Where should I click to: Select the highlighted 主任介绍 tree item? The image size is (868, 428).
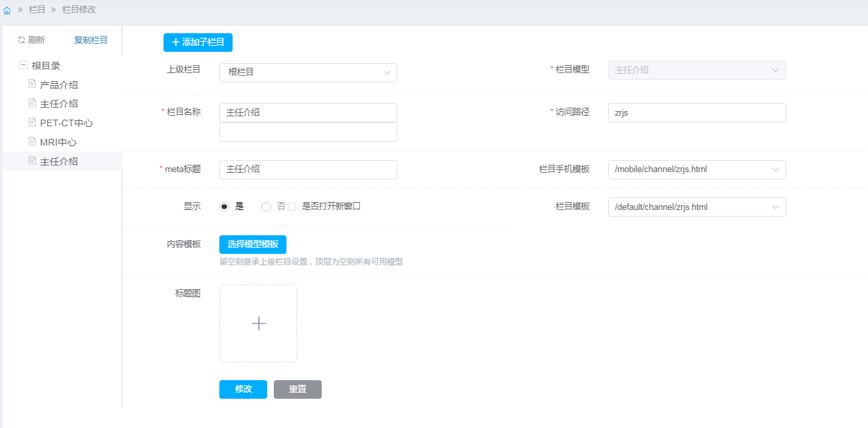click(59, 161)
